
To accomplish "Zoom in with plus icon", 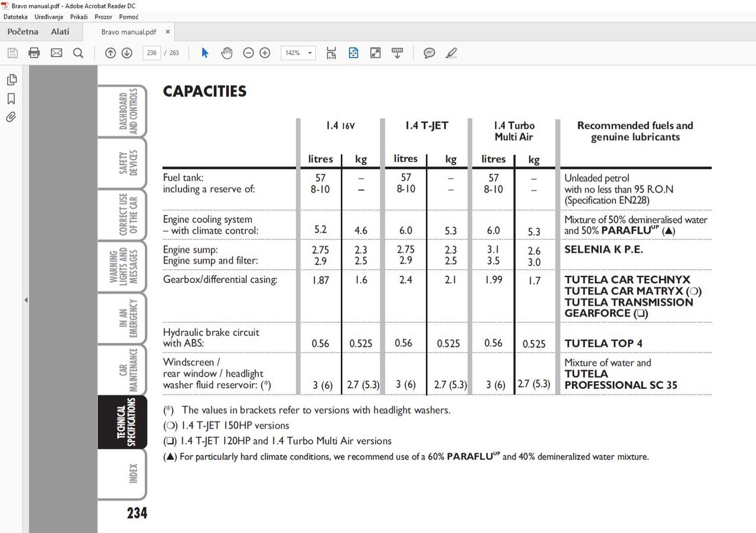I will pos(265,53).
